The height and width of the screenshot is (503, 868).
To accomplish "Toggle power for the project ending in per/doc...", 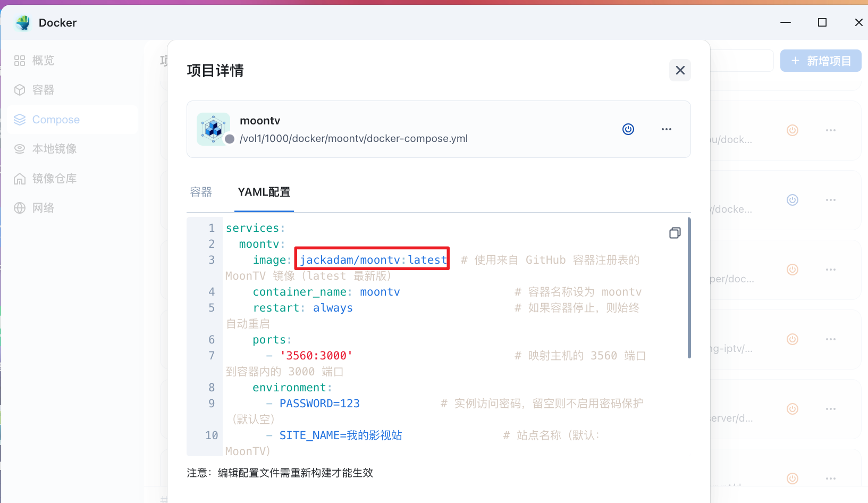I will pyautogui.click(x=792, y=270).
